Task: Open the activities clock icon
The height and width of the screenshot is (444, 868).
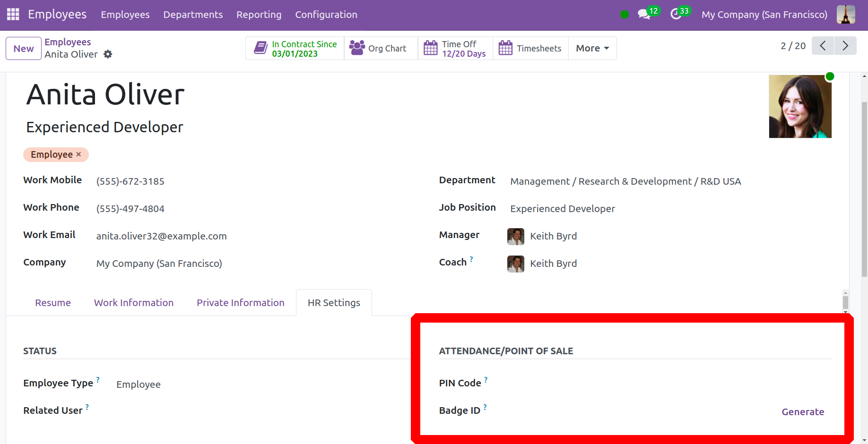Action: point(676,14)
